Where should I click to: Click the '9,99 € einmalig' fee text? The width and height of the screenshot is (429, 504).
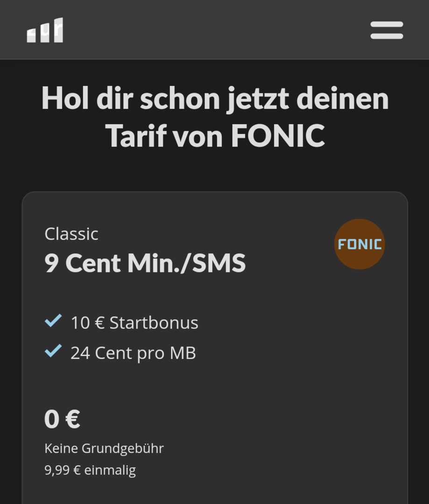click(90, 470)
